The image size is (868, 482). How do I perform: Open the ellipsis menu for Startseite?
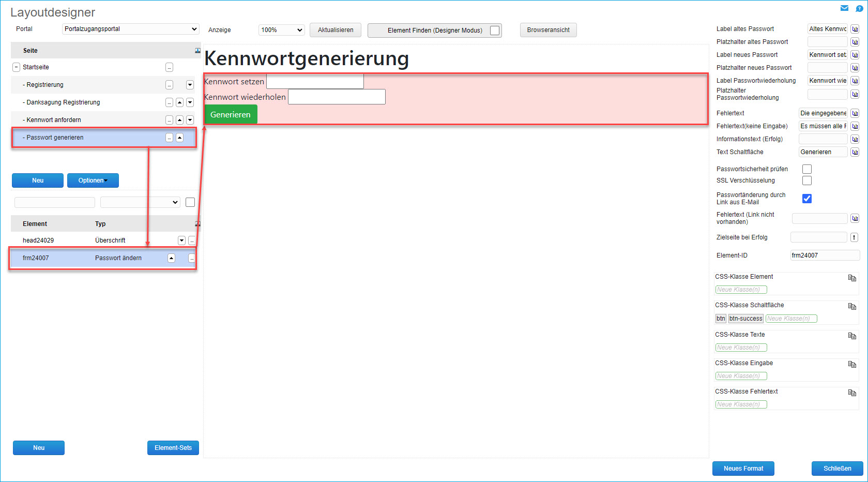(169, 67)
